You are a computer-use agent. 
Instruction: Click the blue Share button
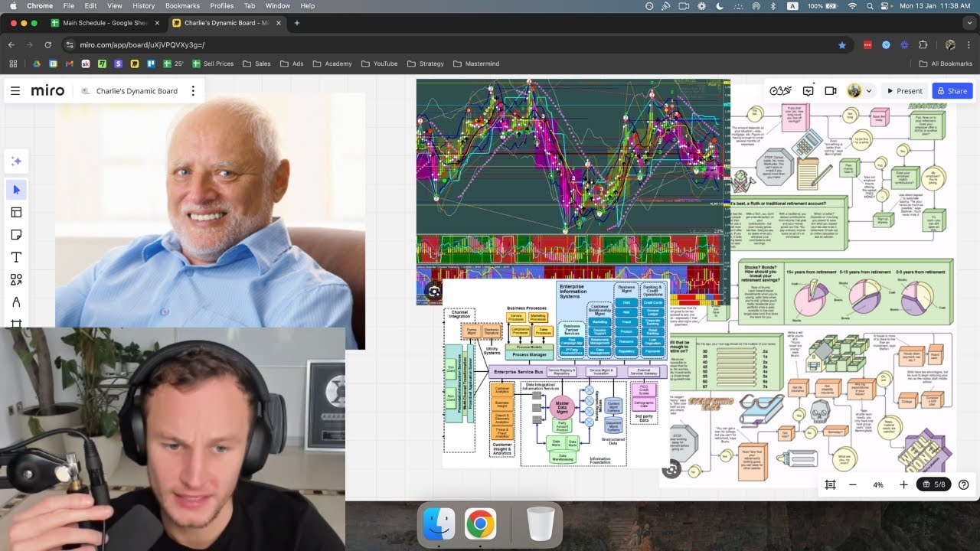click(952, 90)
